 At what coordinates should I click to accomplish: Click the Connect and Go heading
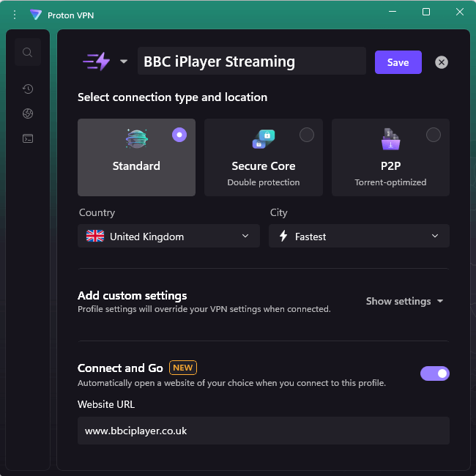pyautogui.click(x=120, y=368)
